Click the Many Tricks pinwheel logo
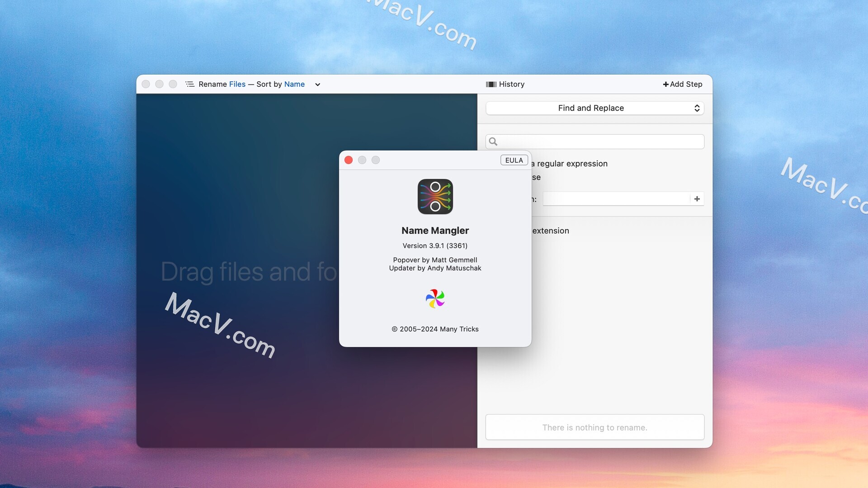 (x=435, y=299)
